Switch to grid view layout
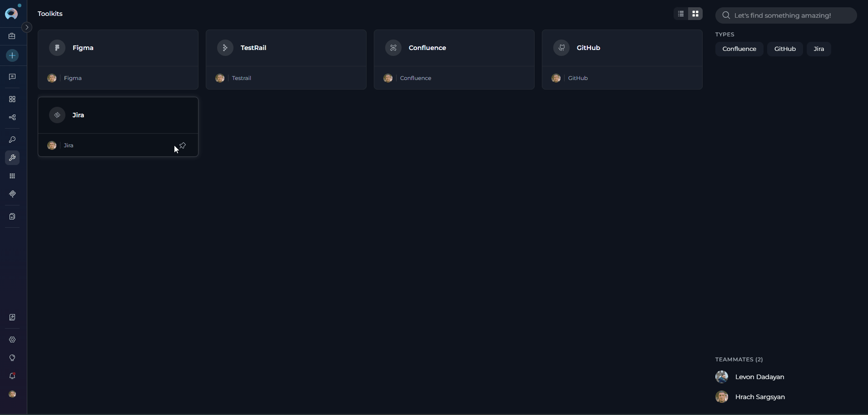The width and height of the screenshot is (868, 415). pos(696,14)
